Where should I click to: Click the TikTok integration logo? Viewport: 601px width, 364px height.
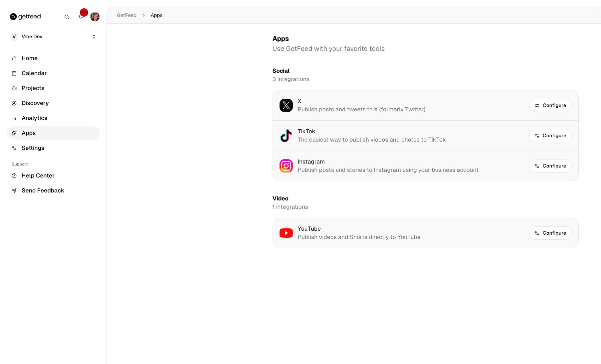click(x=286, y=136)
